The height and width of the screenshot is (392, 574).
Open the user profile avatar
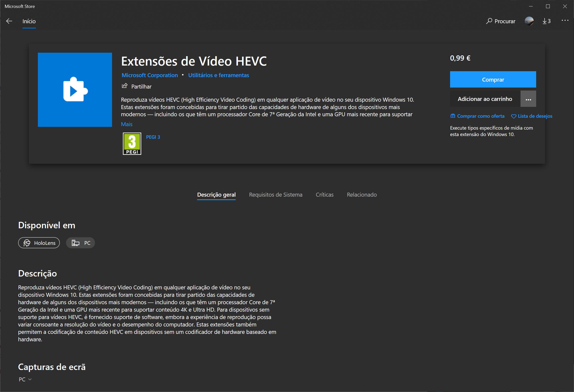tap(529, 21)
